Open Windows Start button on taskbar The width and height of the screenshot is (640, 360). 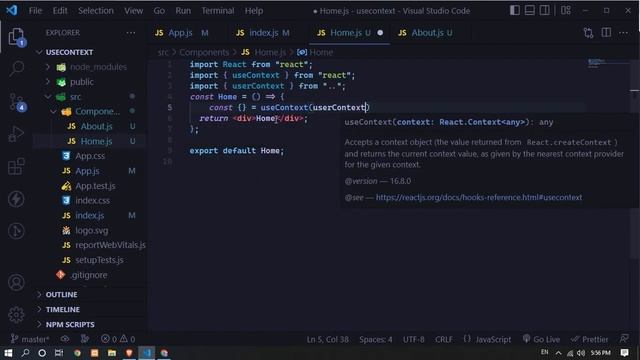pyautogui.click(x=8, y=353)
